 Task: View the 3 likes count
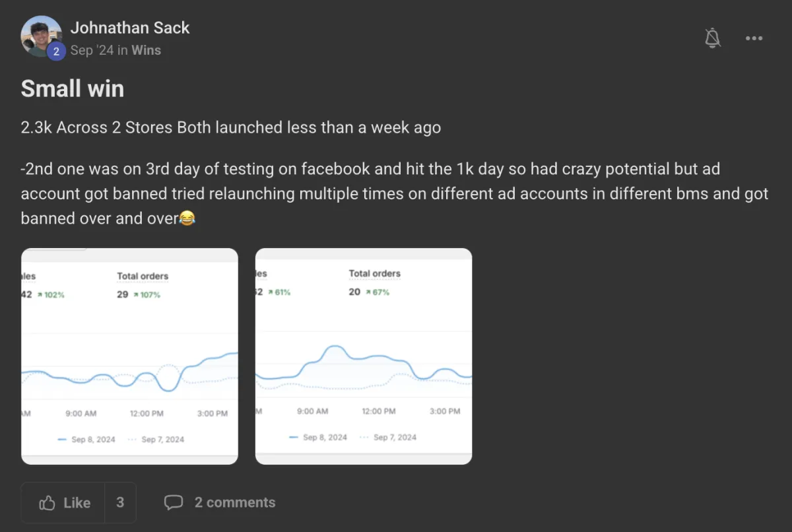click(x=120, y=502)
